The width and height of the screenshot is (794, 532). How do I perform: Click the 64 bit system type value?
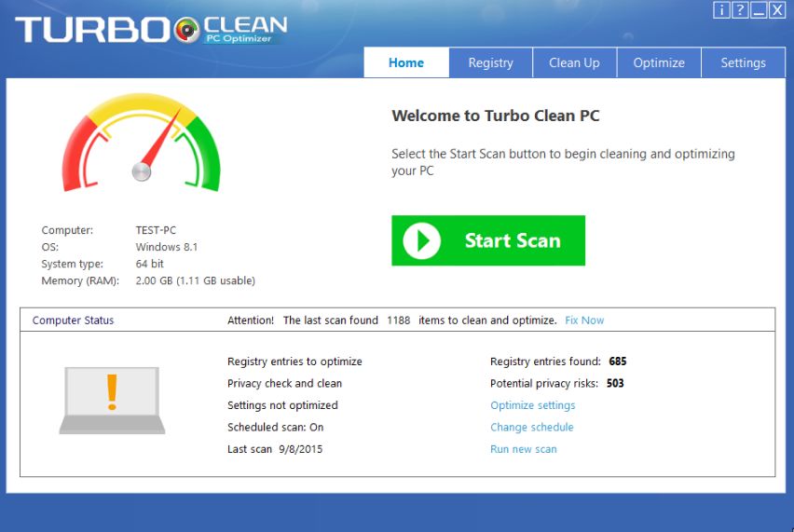[149, 264]
